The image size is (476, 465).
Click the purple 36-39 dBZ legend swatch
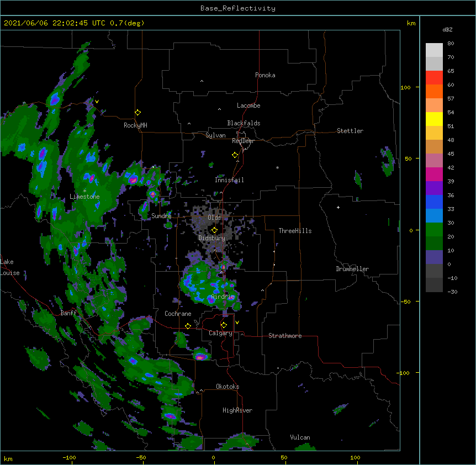coord(434,188)
